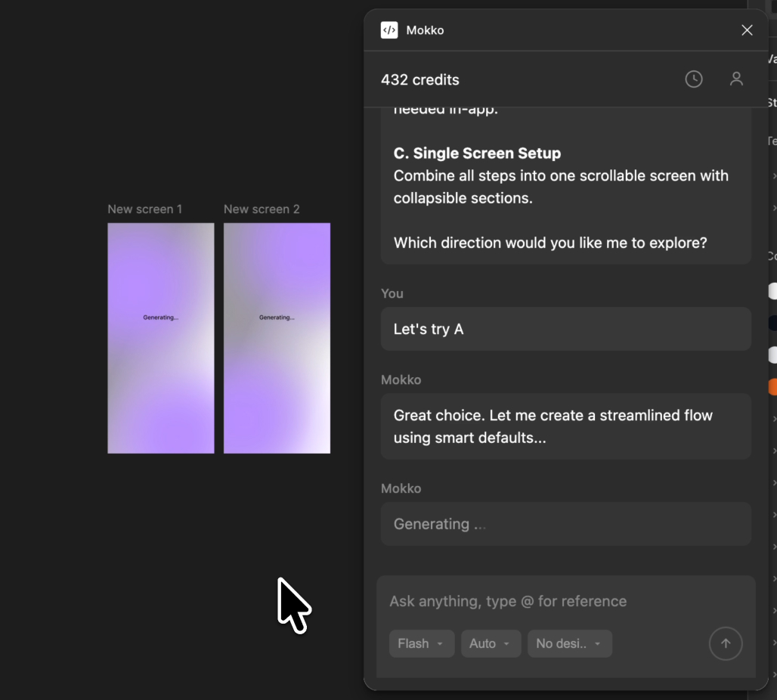The image size is (777, 700).
Task: Click the Mokko code logo icon
Action: [390, 30]
